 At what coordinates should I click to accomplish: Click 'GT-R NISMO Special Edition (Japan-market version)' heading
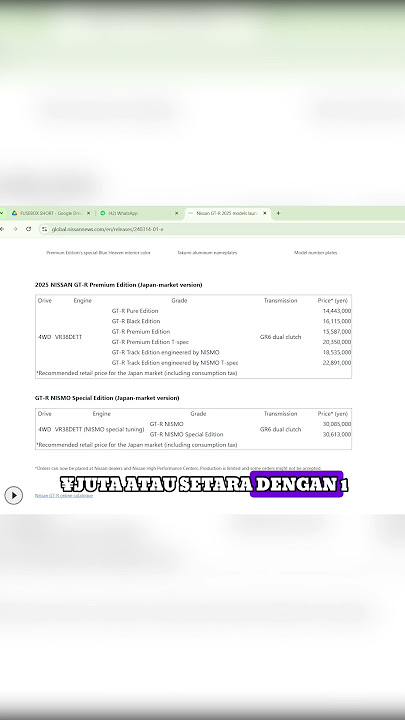click(107, 398)
